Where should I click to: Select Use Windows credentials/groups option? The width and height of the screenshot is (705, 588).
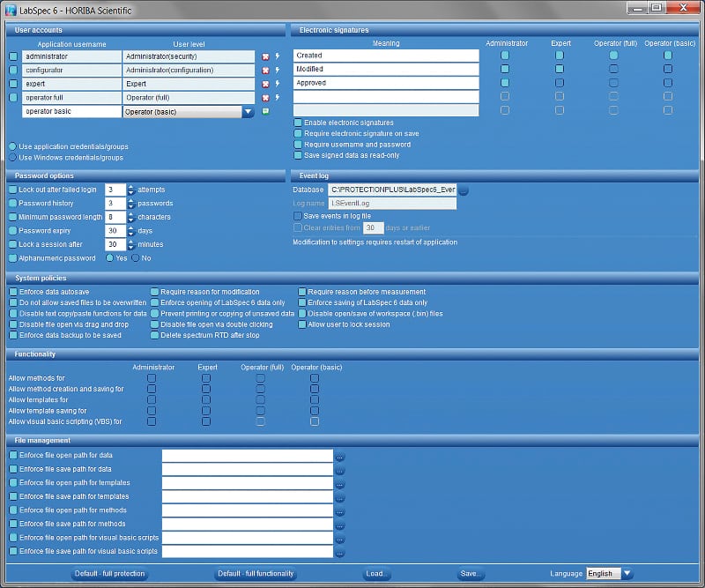[12, 158]
